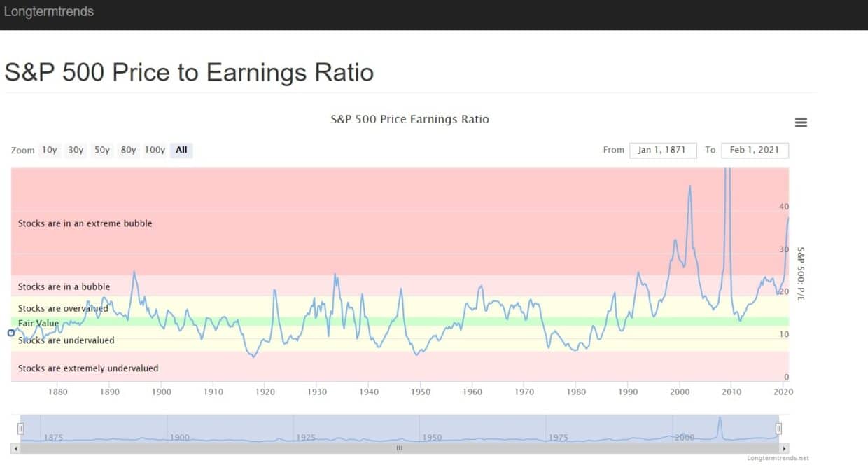This screenshot has width=868, height=470.
Task: Select the 50y zoom range
Action: click(x=102, y=150)
